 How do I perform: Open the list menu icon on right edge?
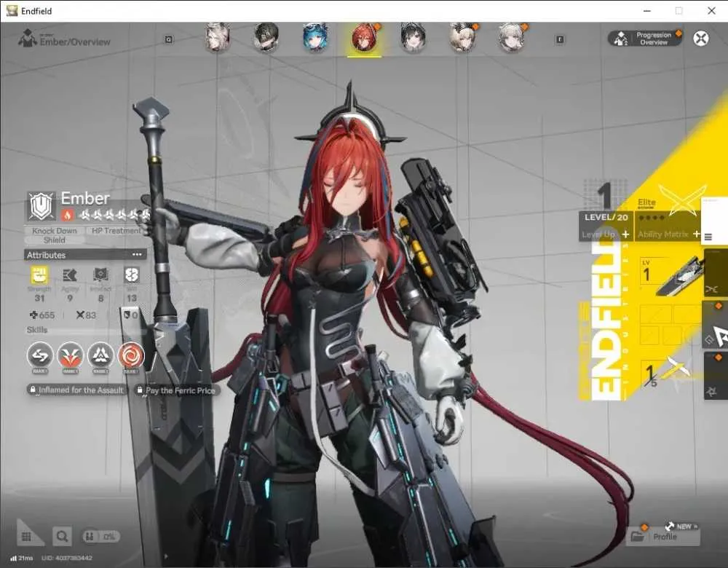708,237
